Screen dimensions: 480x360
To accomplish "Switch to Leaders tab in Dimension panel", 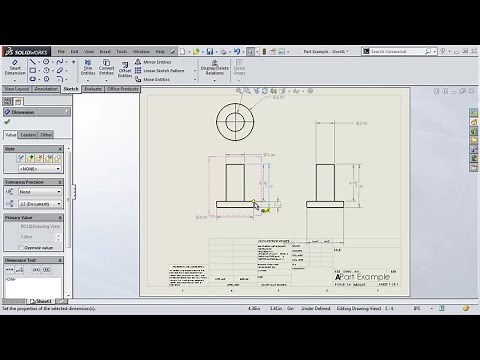I will (28, 135).
